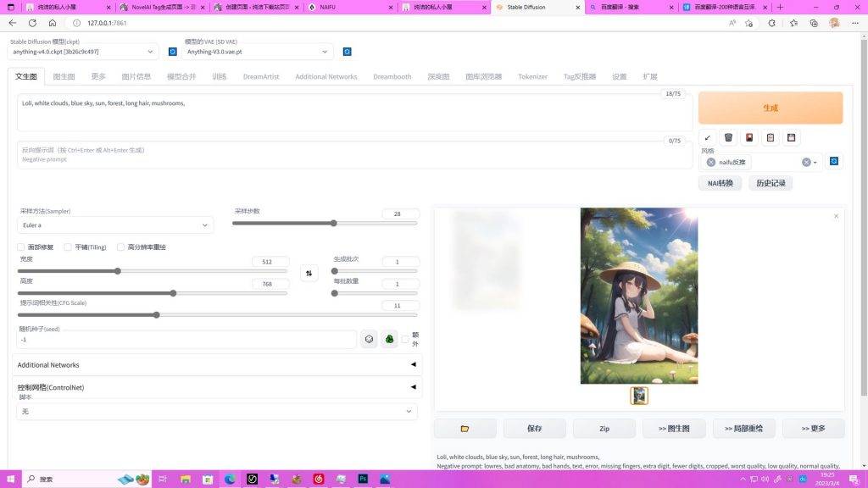Open the 风格 styles dropdown arrow
This screenshot has width=868, height=488.
point(815,162)
